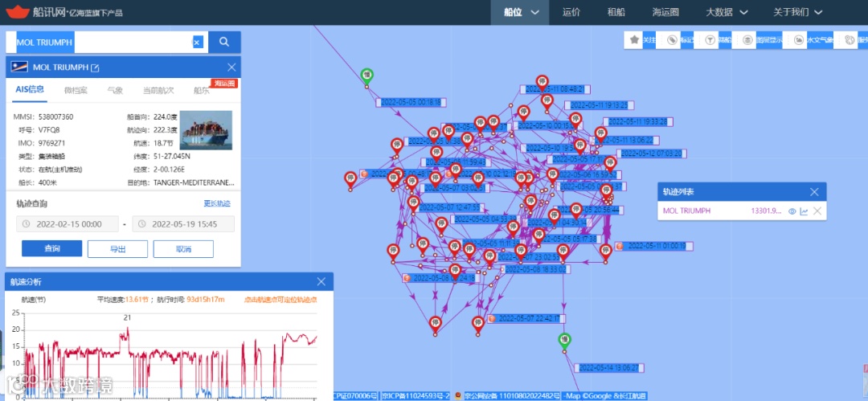Image resolution: width=868 pixels, height=401 pixels.
Task: Click track label 2022-05-14 13:06:27
Action: tap(609, 368)
